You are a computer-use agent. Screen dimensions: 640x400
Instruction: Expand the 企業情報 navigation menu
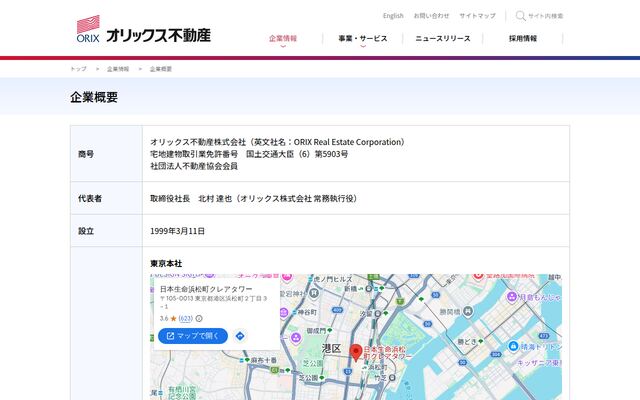tap(283, 38)
